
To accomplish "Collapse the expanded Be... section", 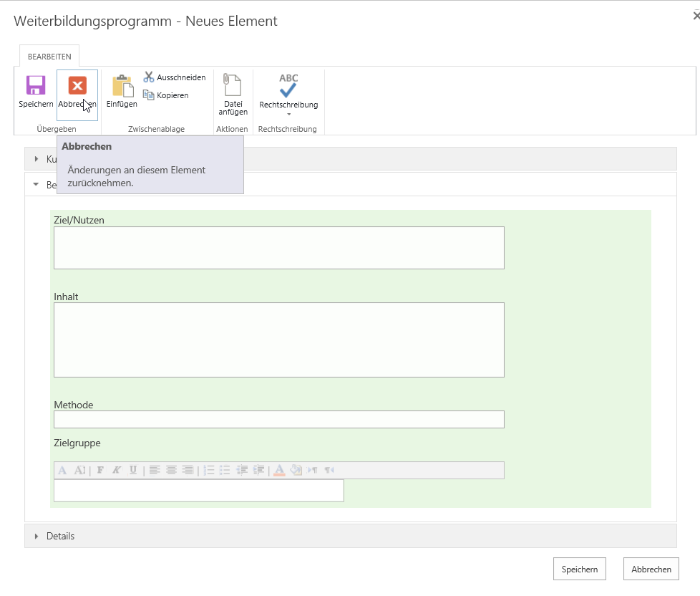I will (37, 184).
